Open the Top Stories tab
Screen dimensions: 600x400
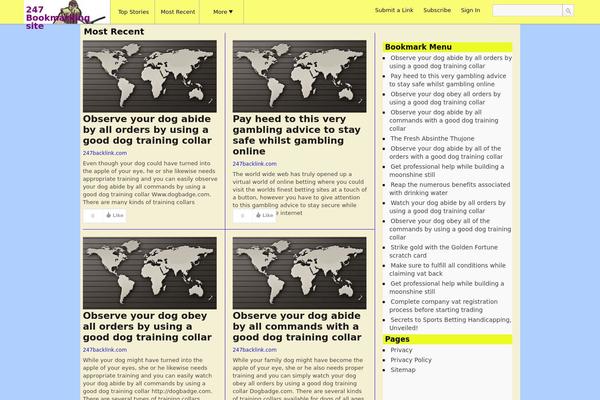133,12
